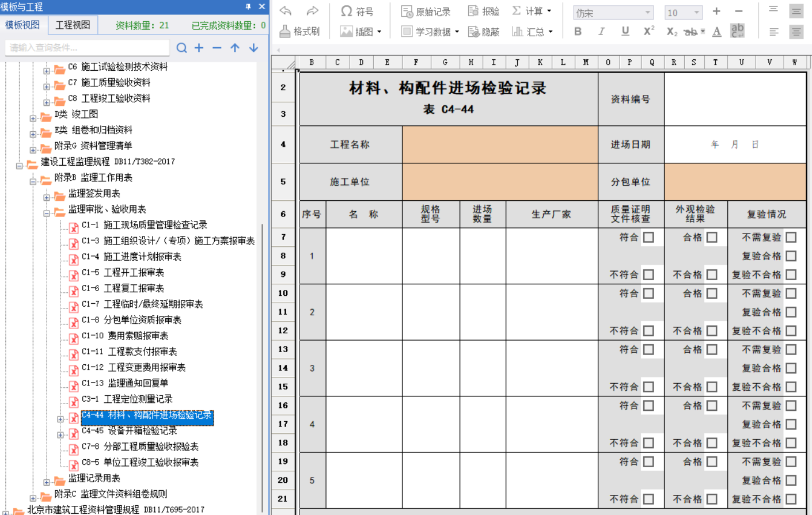Check 不需复验 box for item 3
812x515 pixels.
pos(791,349)
